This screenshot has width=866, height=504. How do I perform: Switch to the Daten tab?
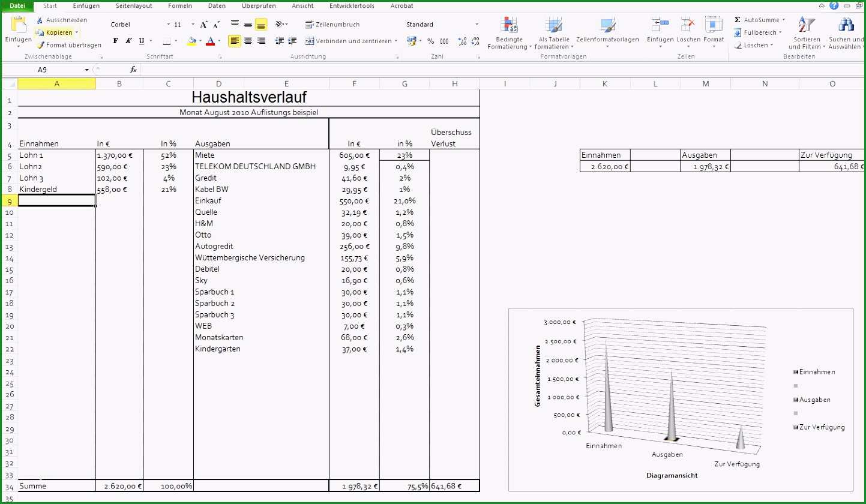tap(217, 5)
